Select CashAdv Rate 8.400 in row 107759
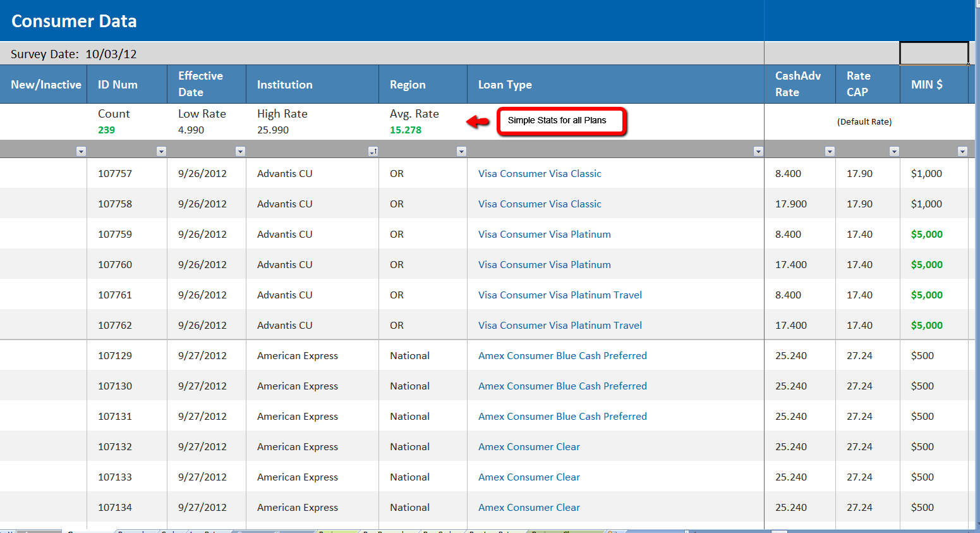This screenshot has height=533, width=980. tap(800, 234)
